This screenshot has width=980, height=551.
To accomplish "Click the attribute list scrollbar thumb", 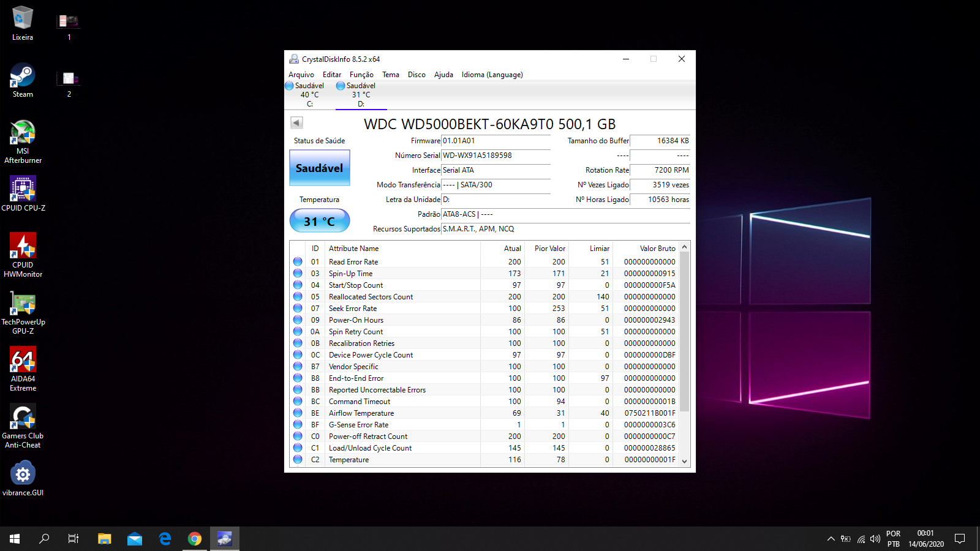I will click(x=685, y=331).
